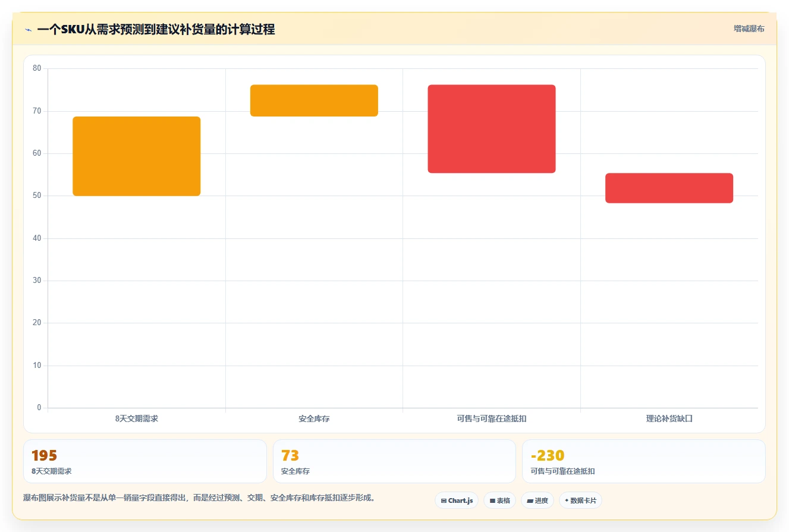Click the 安全库存 card caption

296,471
